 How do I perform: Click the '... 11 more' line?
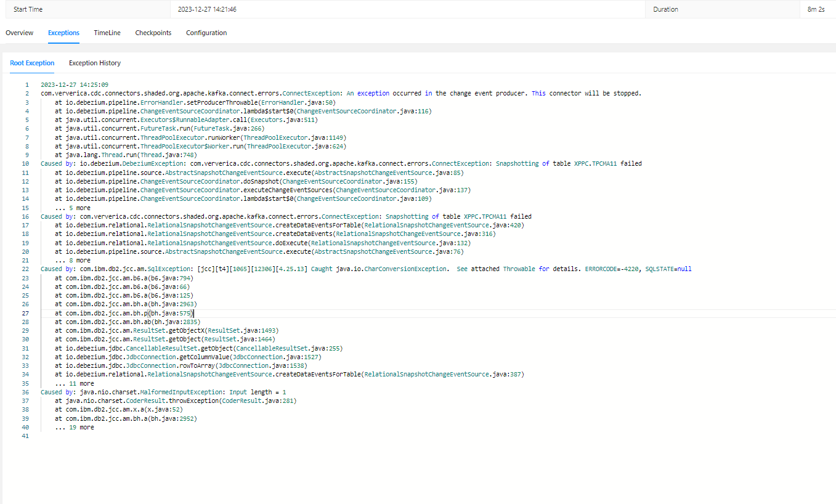[75, 383]
